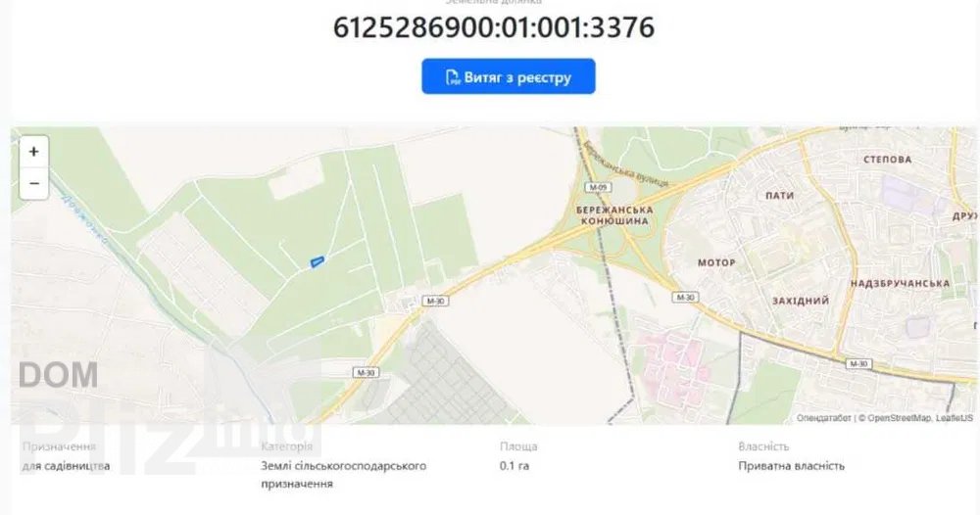Click the M-30 shield on lower left highway

tap(366, 373)
